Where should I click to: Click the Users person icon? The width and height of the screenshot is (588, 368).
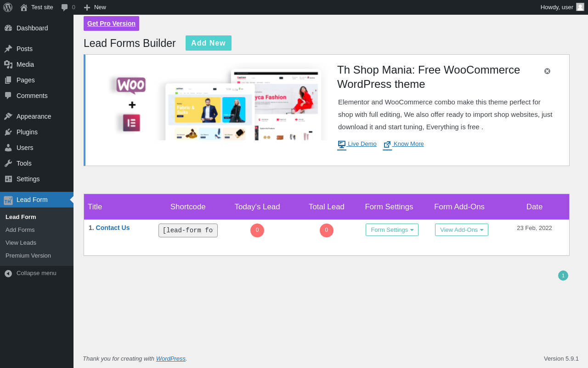coord(8,148)
